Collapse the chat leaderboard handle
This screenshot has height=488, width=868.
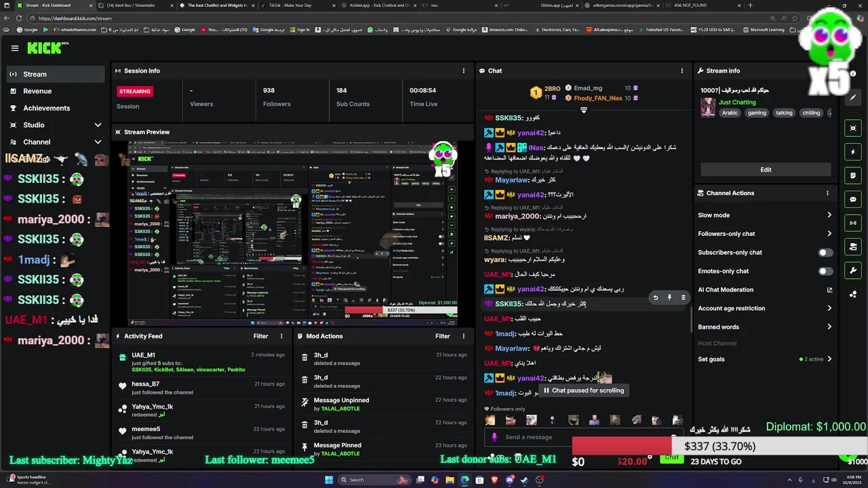coord(583,110)
